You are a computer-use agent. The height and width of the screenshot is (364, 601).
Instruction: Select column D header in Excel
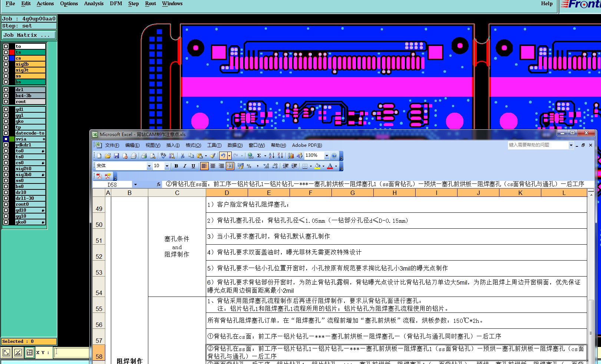coord(227,193)
